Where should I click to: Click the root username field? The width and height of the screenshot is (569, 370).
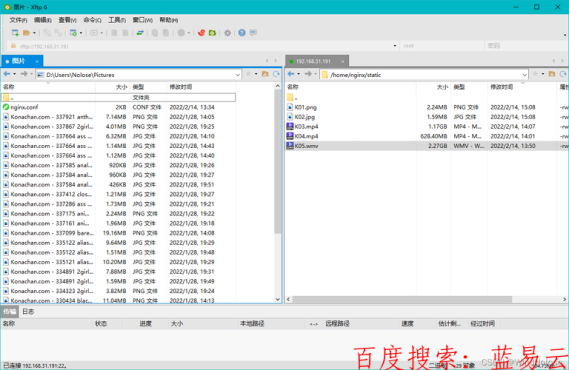[442, 46]
